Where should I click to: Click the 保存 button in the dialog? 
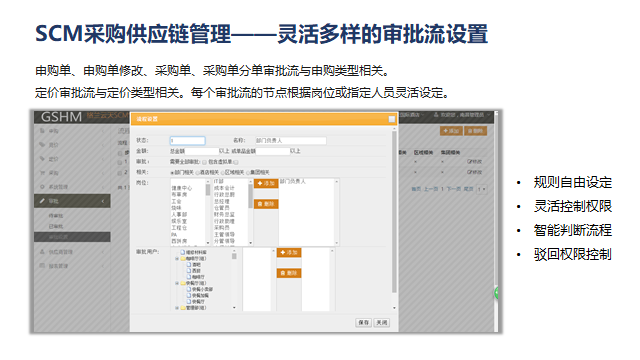pos(363,322)
